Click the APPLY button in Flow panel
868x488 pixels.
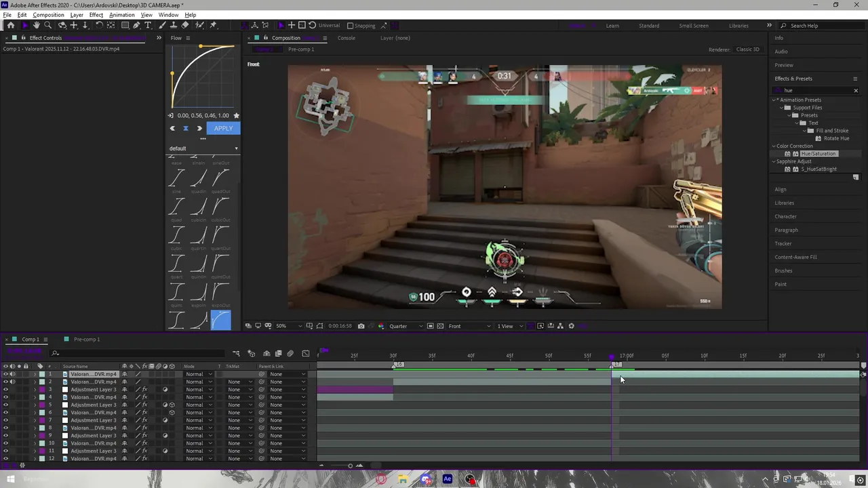tap(223, 128)
